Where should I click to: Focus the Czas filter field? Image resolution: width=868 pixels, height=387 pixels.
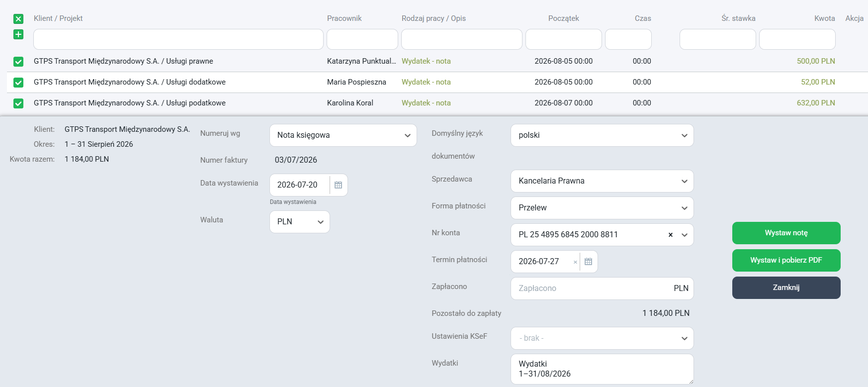tap(628, 39)
